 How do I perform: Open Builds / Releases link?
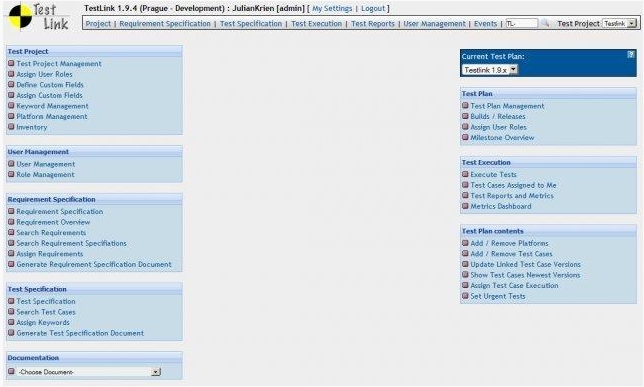coord(498,116)
